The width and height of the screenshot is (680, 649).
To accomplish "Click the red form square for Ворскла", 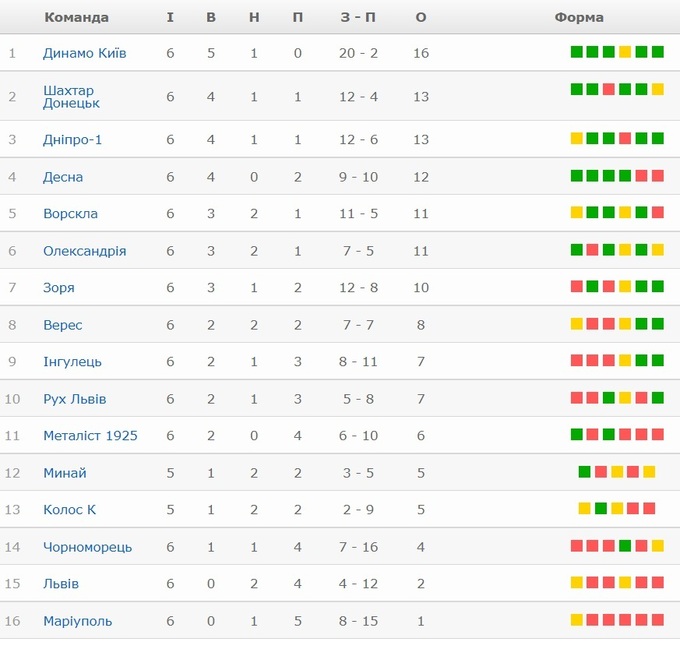I will pyautogui.click(x=658, y=212).
